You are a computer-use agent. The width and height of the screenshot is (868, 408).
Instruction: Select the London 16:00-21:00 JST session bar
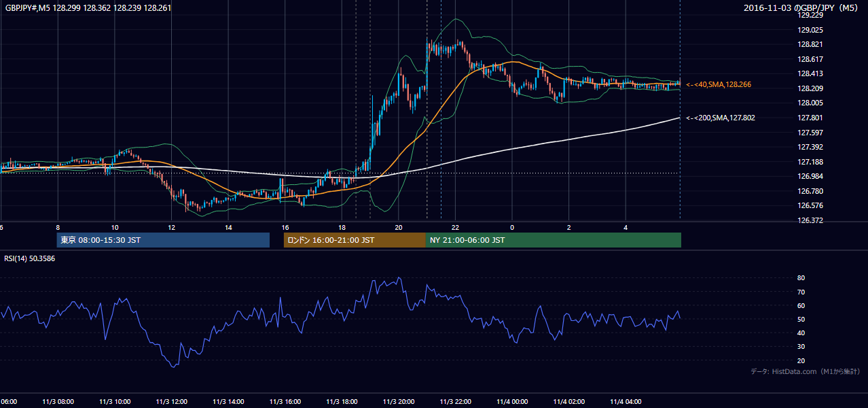(355, 240)
